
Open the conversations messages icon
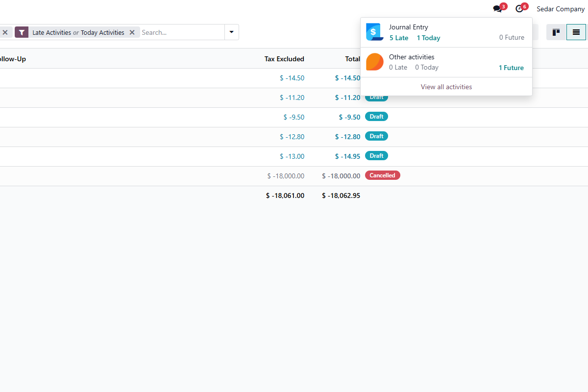498,9
